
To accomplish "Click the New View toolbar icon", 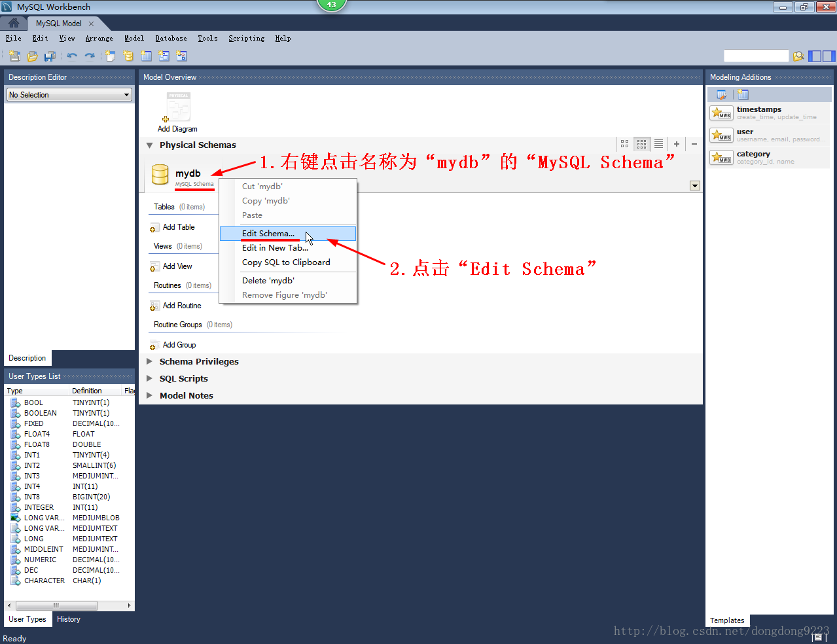I will pos(164,56).
